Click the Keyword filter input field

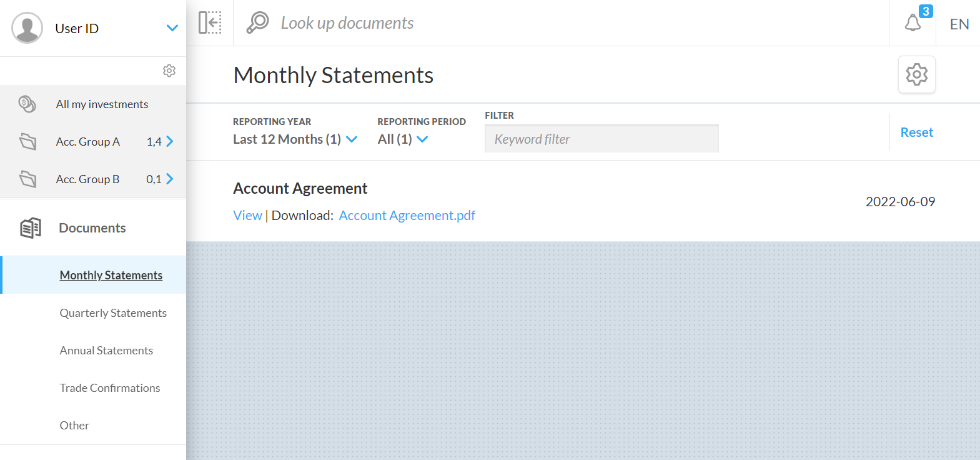click(x=601, y=139)
